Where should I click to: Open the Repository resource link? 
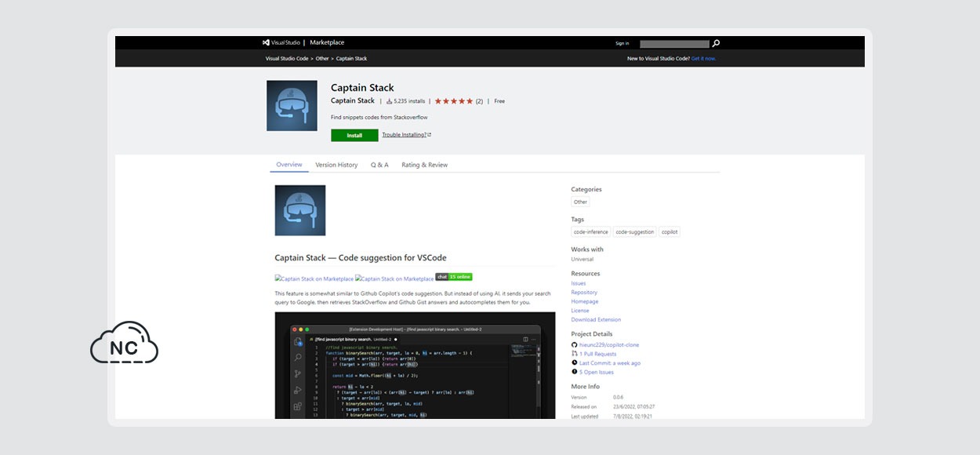coord(584,293)
